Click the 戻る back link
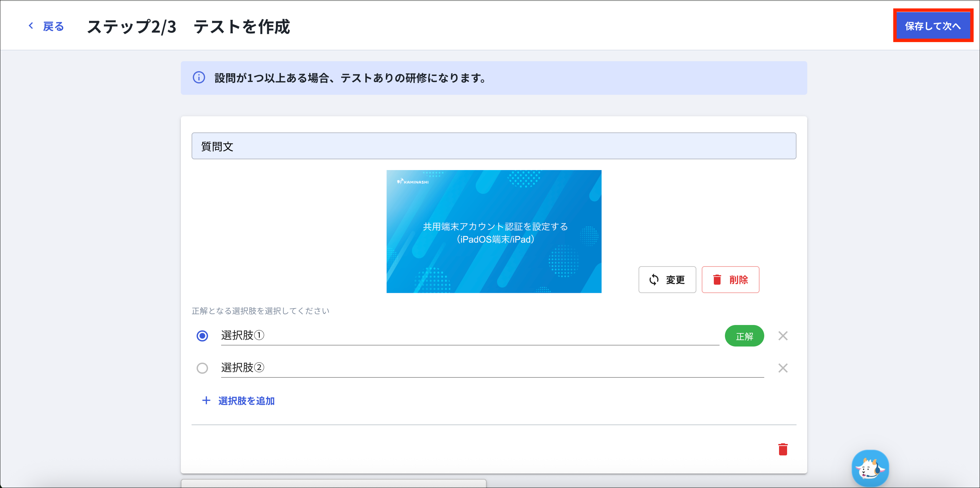The width and height of the screenshot is (980, 488). click(53, 27)
